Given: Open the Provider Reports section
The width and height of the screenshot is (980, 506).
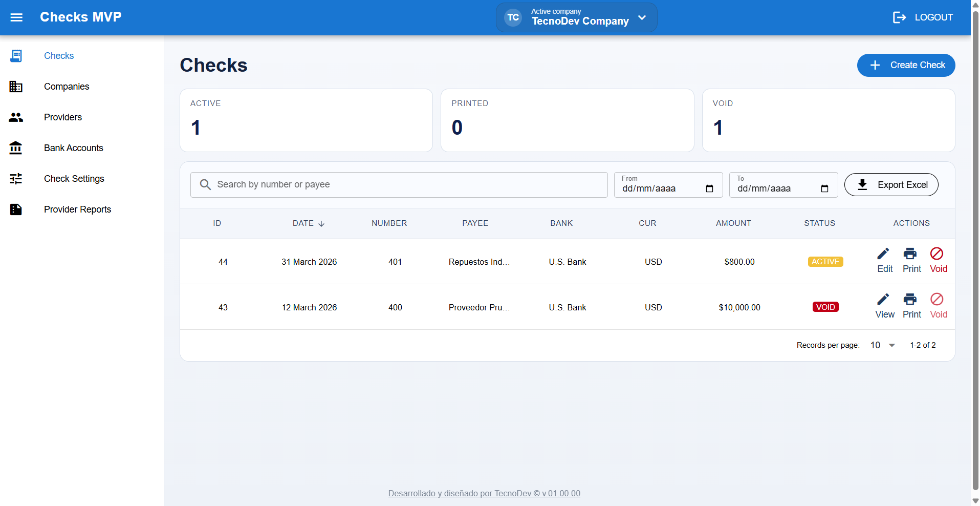Looking at the screenshot, I should (77, 209).
